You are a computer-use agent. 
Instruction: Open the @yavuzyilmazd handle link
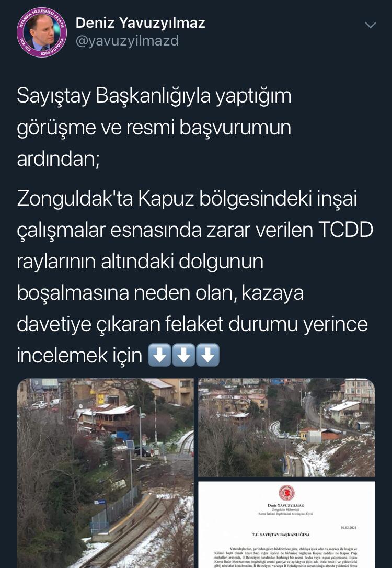pos(127,41)
